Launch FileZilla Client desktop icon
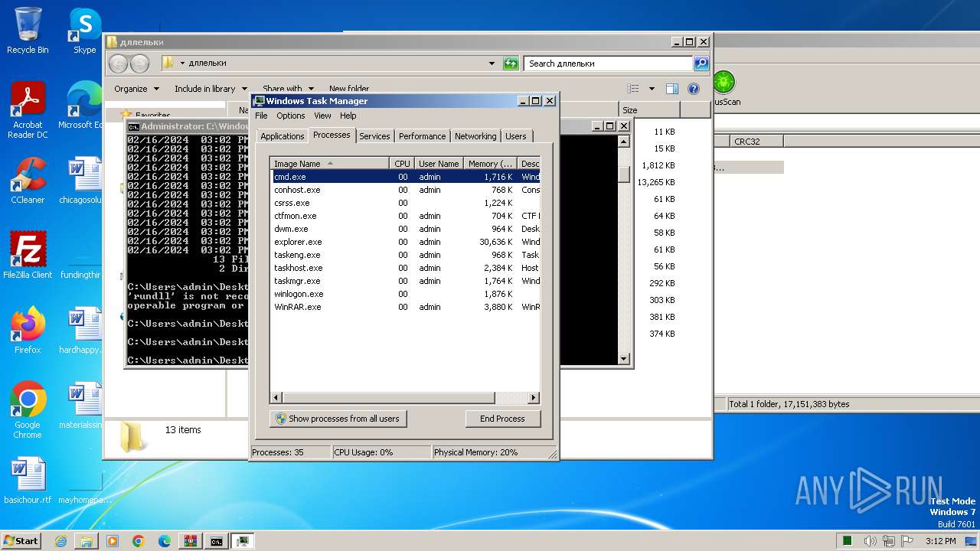The image size is (980, 551). [x=28, y=256]
